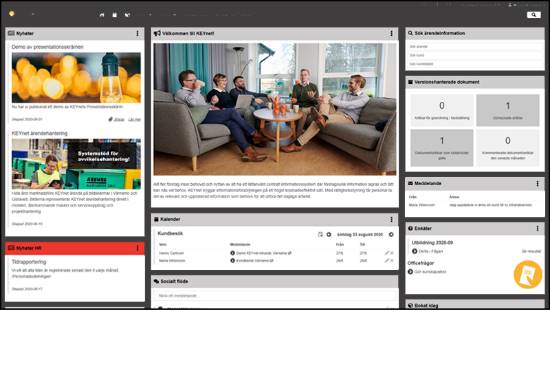Open the calendar icon in the top bar
Screen dimensions: 550x380
click(114, 15)
